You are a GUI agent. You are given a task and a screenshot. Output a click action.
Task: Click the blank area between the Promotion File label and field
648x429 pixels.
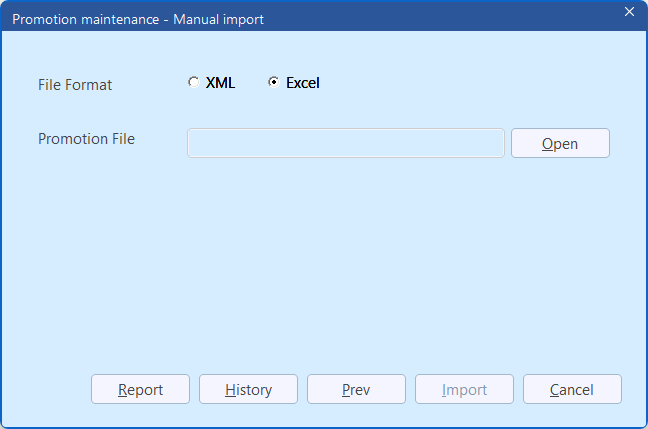coord(160,141)
